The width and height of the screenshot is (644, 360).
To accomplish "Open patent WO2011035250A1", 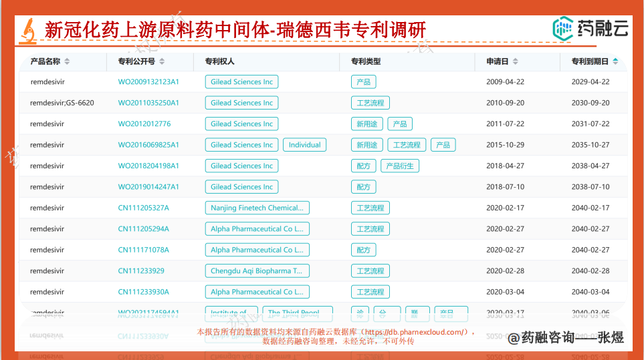I will tap(148, 103).
